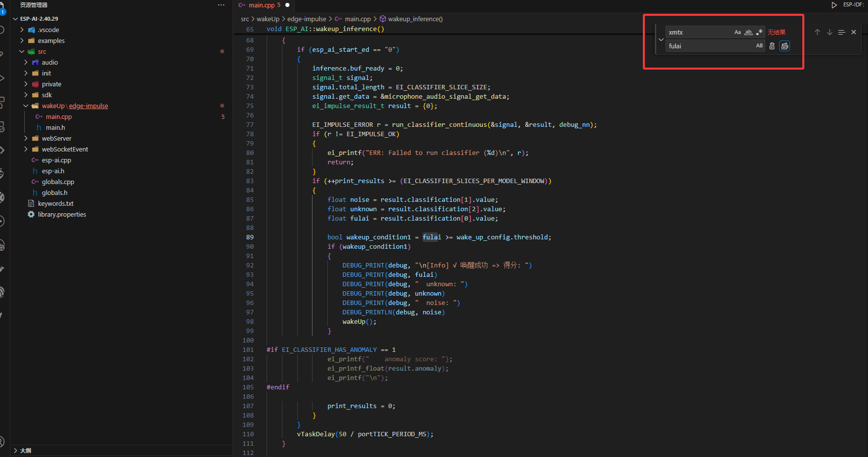The image size is (868, 457).
Task: Click the Replace All icon in find widget
Action: (x=784, y=46)
